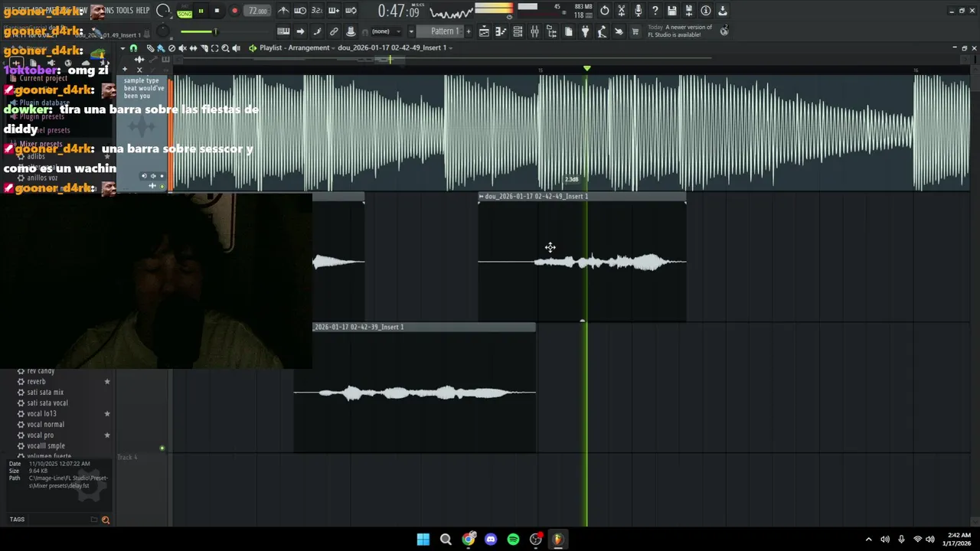Select Playlist zoom magnifier tool

[x=225, y=48]
